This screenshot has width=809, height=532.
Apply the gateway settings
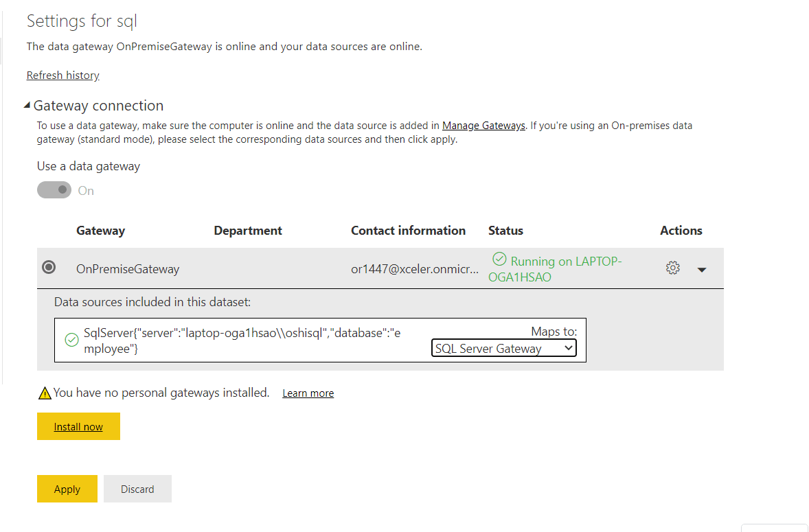point(67,489)
